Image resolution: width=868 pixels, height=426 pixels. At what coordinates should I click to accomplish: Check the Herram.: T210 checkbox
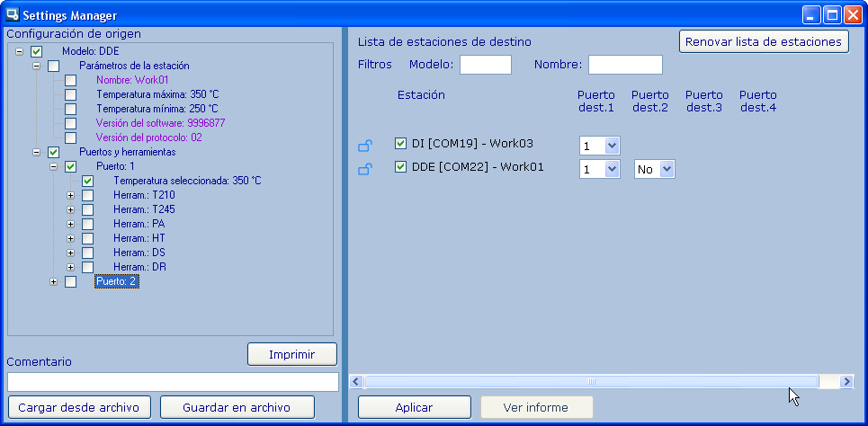(88, 195)
